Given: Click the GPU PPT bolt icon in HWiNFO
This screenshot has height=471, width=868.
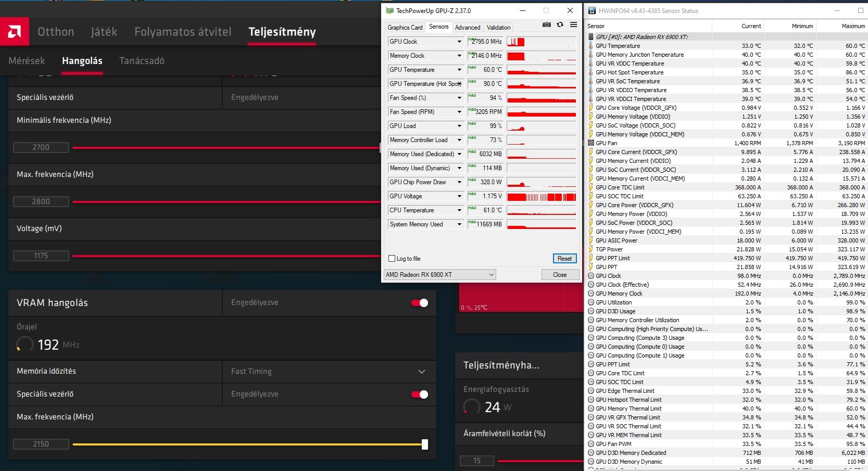Looking at the screenshot, I should [590, 267].
